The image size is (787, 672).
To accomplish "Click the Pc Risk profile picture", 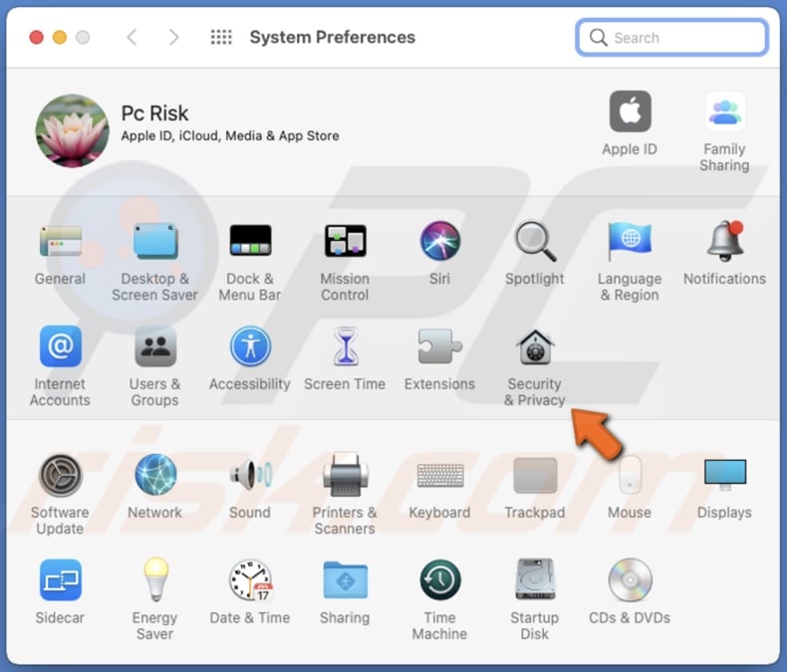I will [73, 130].
